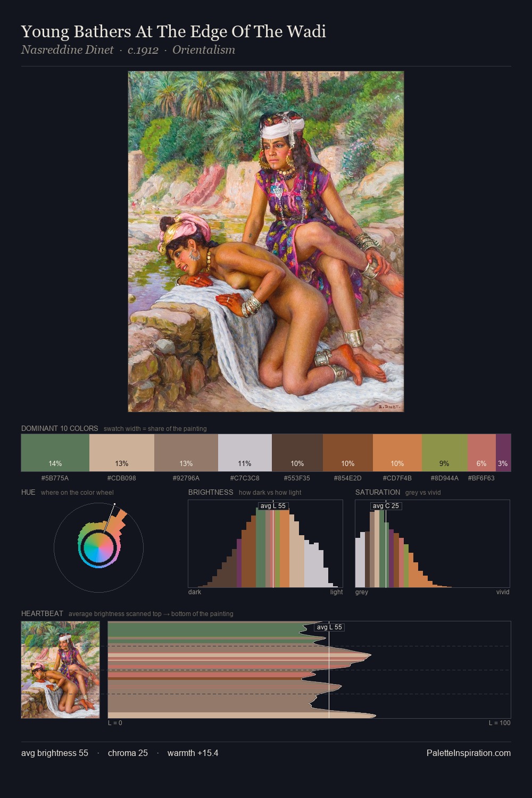The width and height of the screenshot is (532, 798).
Task: Select the beige #CDB098 swatch
Action: pyautogui.click(x=122, y=453)
